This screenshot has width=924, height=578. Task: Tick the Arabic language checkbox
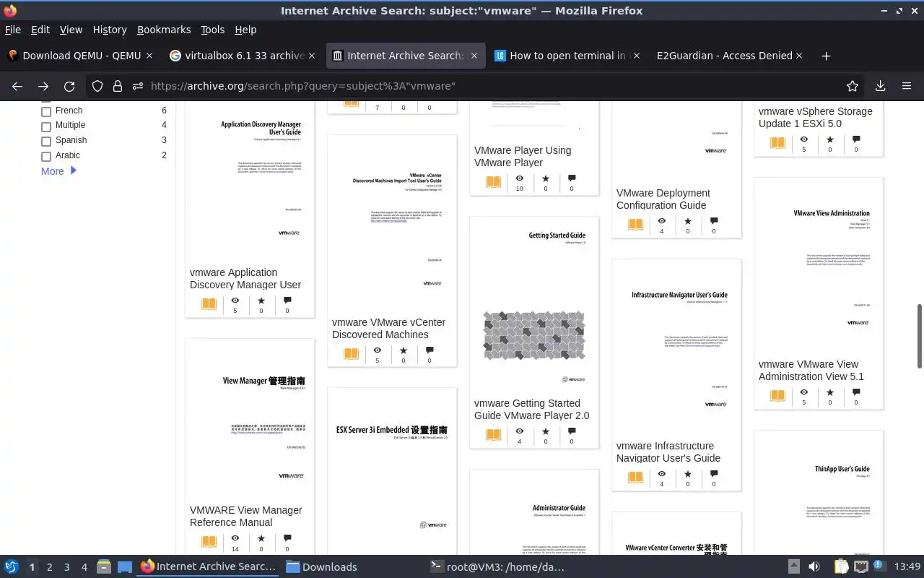(x=46, y=156)
